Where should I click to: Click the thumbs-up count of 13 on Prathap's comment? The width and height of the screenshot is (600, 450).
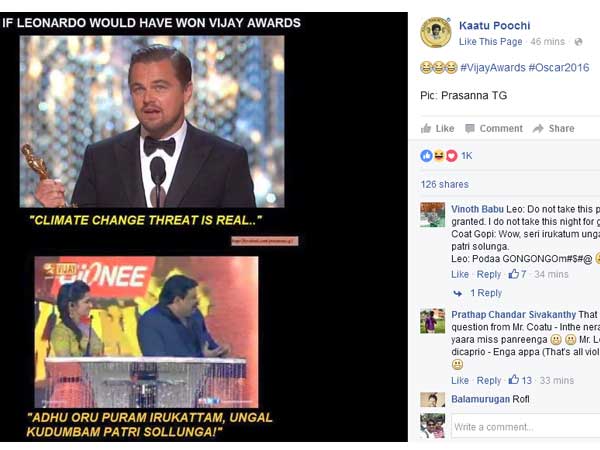520,380
